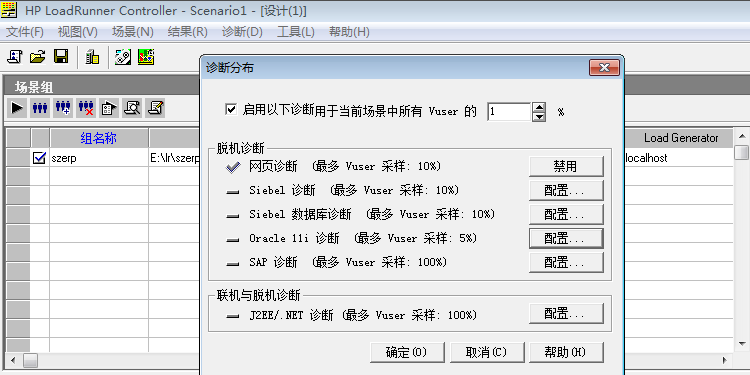Image resolution: width=750 pixels, height=375 pixels.
Task: Click the J2EE/.NET 诊断 status dash indicator
Action: (x=232, y=316)
